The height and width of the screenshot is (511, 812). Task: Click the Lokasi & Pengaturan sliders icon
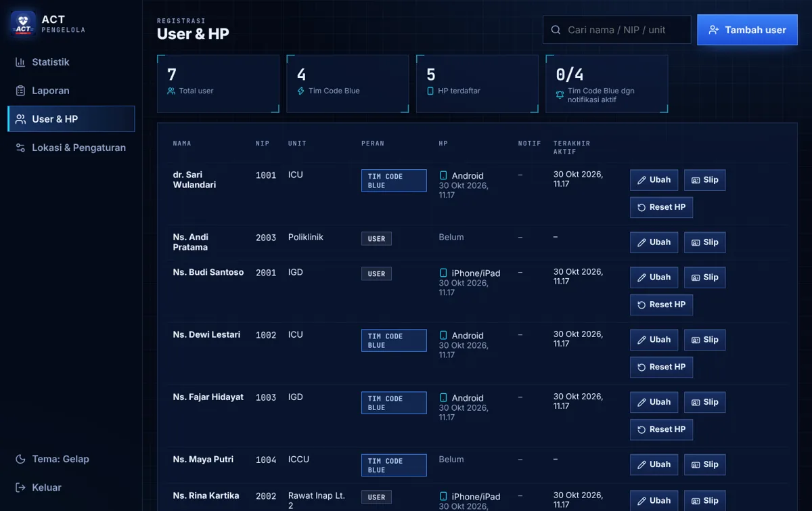click(x=20, y=148)
